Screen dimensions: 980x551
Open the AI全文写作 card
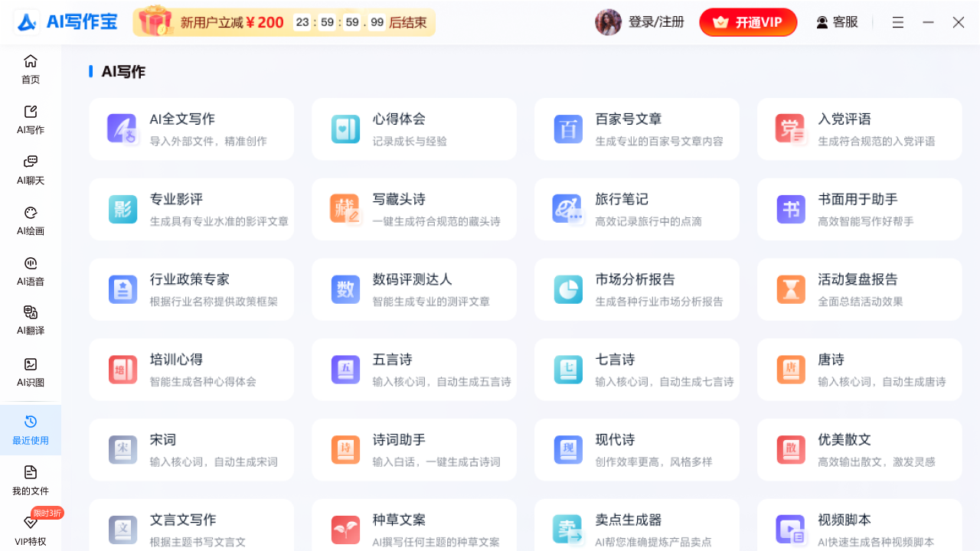[x=191, y=129]
